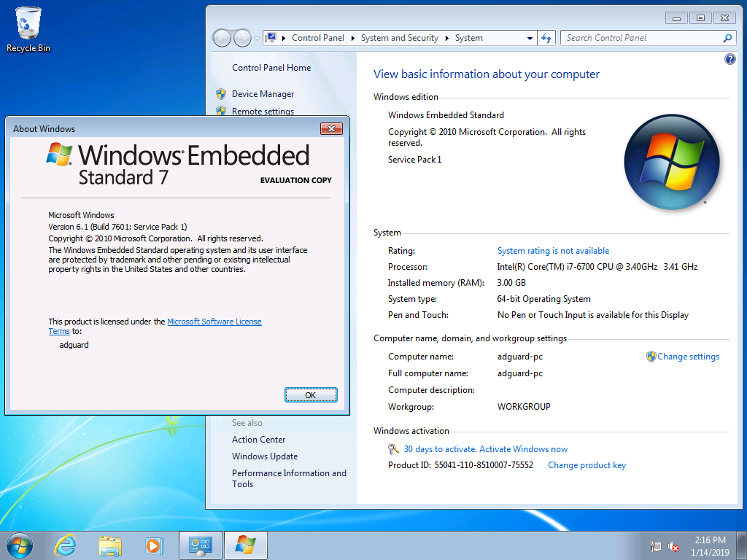The height and width of the screenshot is (560, 747).
Task: Click the 'Windows Embedded Standard' edition text
Action: pyautogui.click(x=446, y=115)
